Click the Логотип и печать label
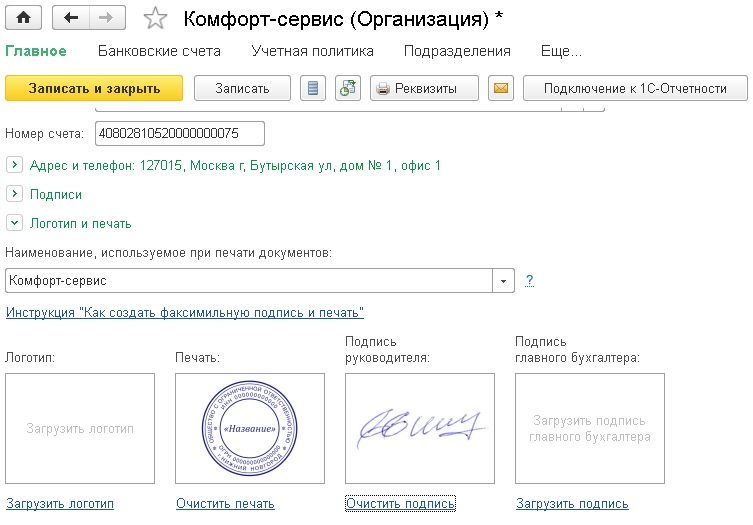753x525 pixels. (81, 223)
